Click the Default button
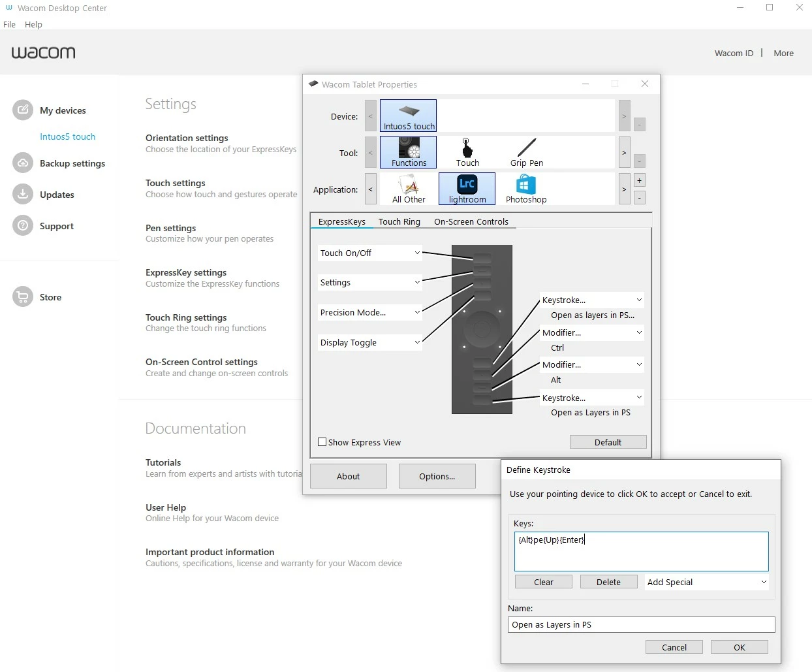This screenshot has height=672, width=812. pos(608,442)
